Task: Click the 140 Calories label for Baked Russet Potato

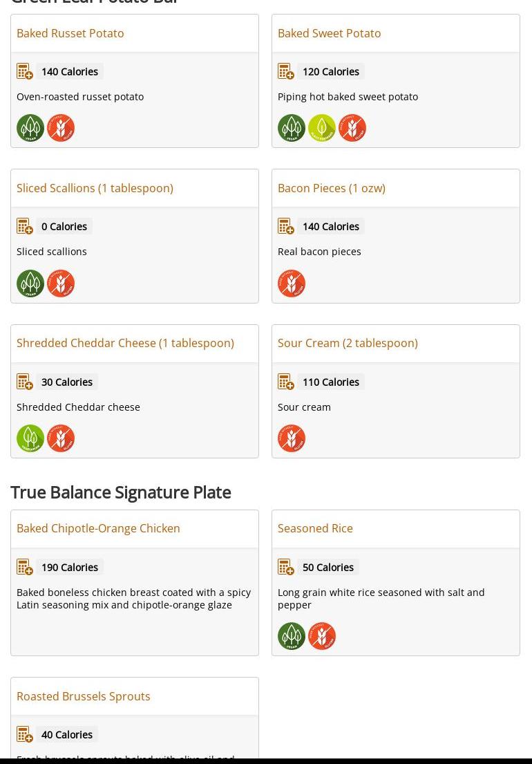Action: [x=70, y=72]
